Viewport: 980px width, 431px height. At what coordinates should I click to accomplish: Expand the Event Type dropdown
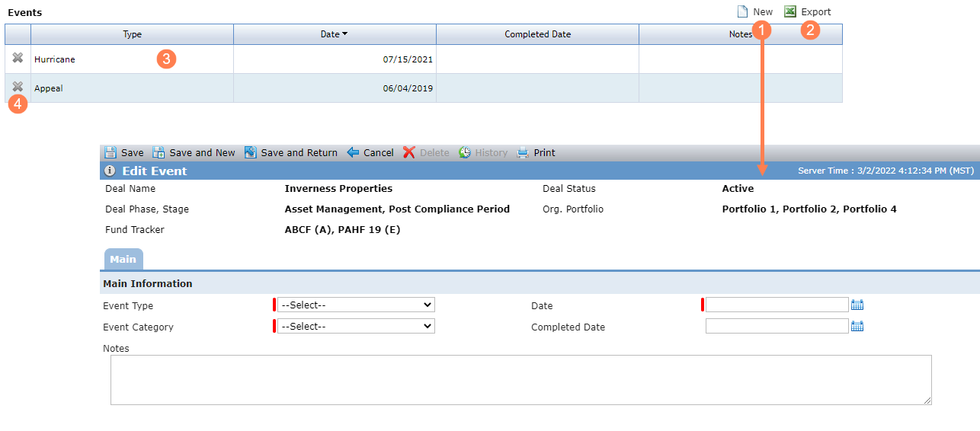(356, 305)
